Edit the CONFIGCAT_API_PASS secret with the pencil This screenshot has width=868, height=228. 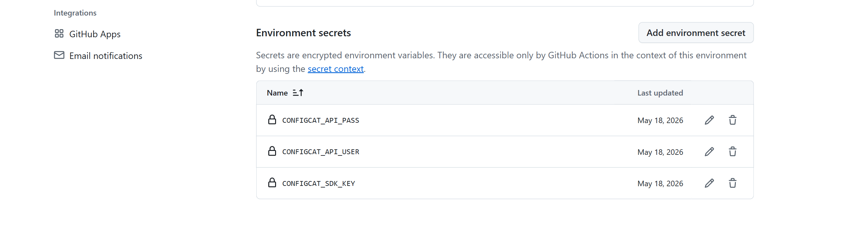[x=709, y=120]
